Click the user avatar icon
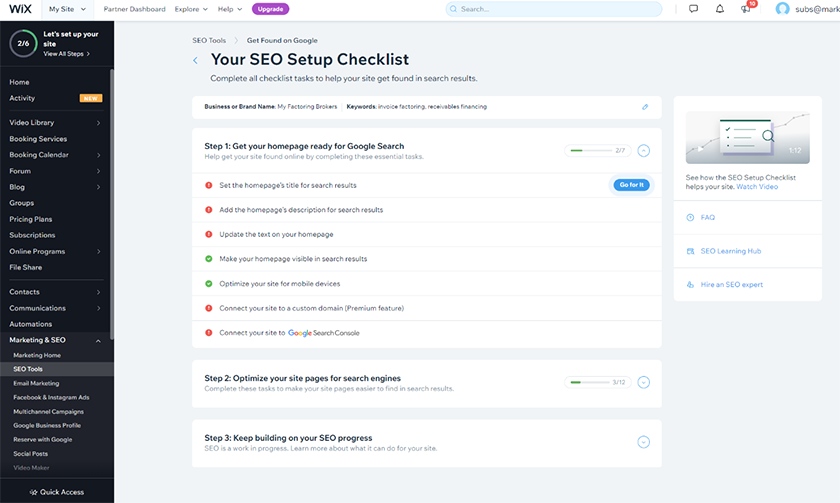 (x=782, y=9)
